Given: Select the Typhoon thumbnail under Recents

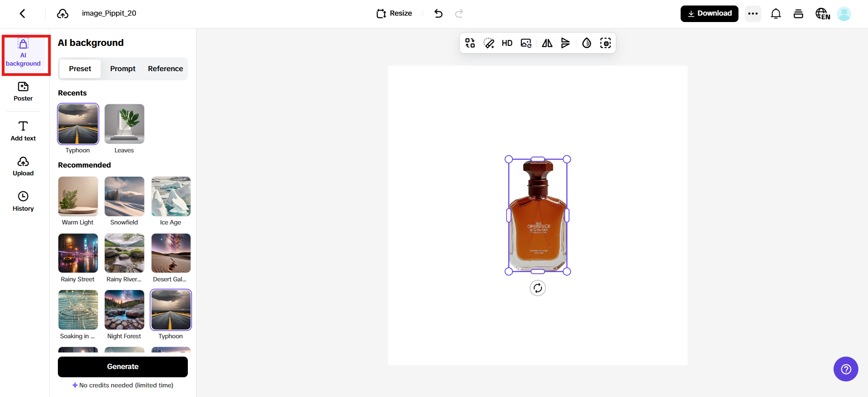Looking at the screenshot, I should tap(78, 124).
